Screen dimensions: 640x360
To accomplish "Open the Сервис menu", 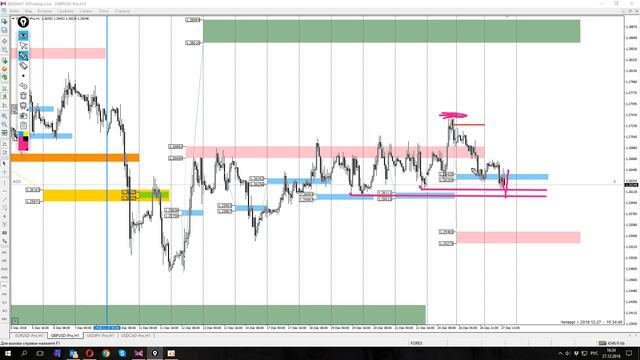I will [86, 11].
